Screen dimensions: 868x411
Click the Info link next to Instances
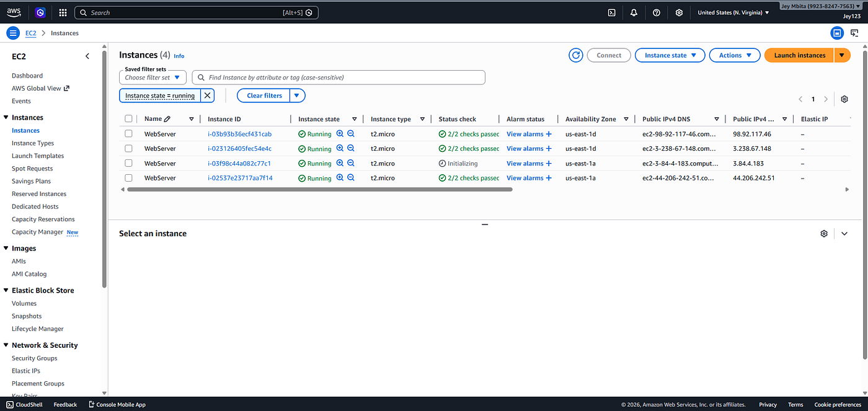coord(179,56)
